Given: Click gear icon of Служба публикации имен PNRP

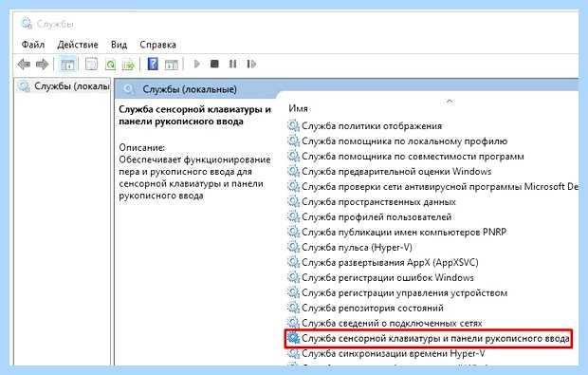Looking at the screenshot, I should (x=293, y=232).
